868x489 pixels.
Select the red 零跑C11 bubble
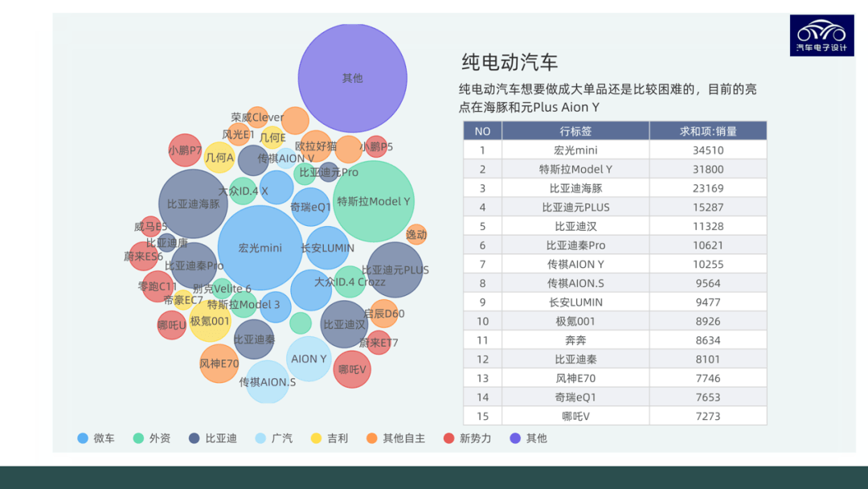158,286
